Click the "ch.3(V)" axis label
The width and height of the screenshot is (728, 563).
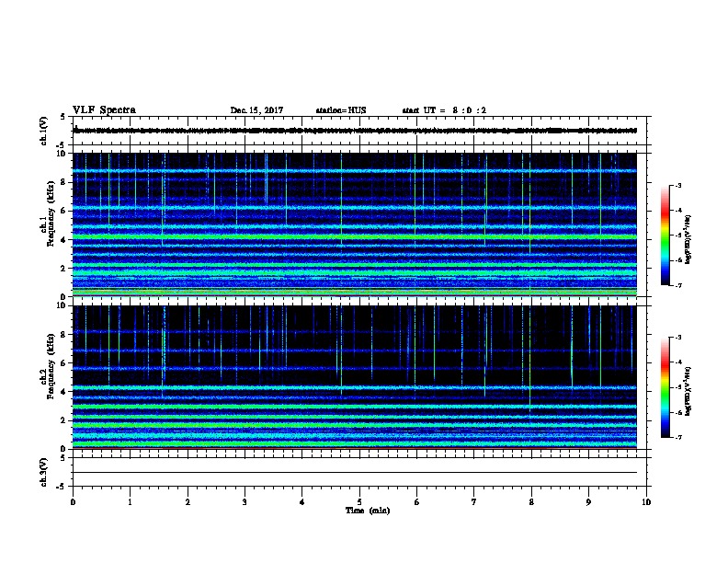click(x=43, y=473)
